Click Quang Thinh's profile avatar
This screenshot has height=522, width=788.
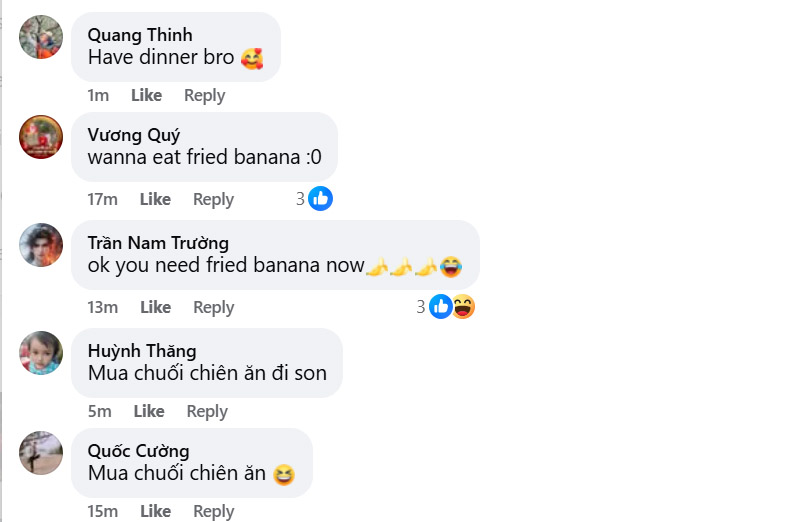41,37
